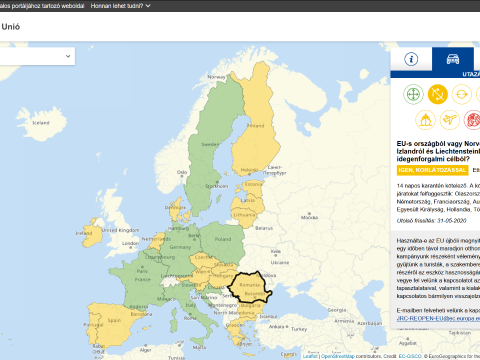Open the country selector dropdown on the map
This screenshot has width=480, height=360.
pos(37,56)
